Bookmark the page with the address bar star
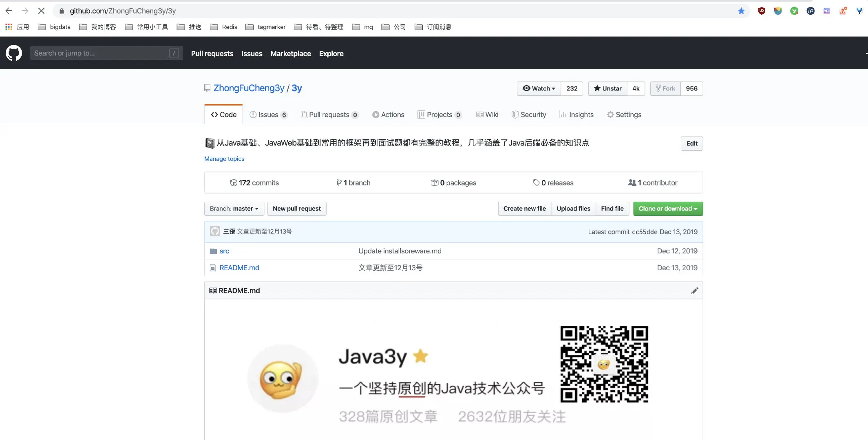Screen dimensions: 868x440 [741, 11]
